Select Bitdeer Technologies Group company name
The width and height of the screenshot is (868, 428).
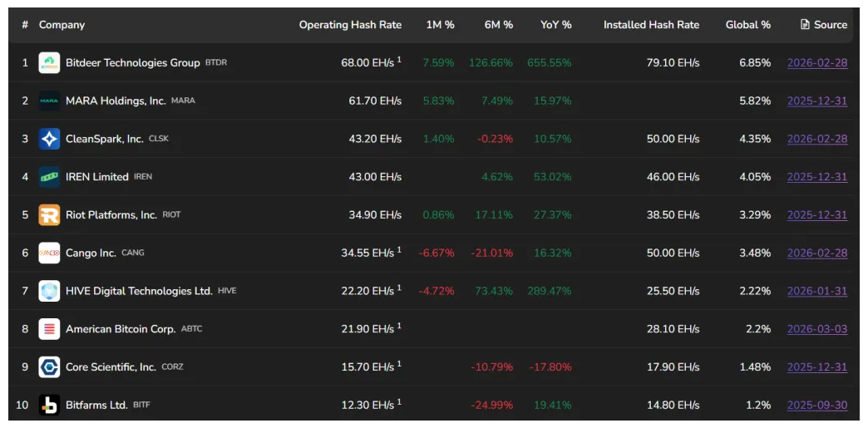(133, 62)
